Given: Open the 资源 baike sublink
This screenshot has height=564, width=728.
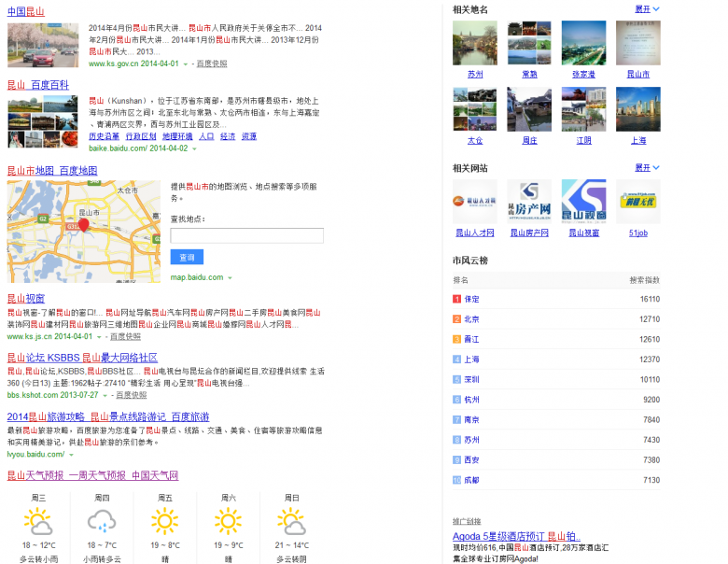Looking at the screenshot, I should coord(249,136).
